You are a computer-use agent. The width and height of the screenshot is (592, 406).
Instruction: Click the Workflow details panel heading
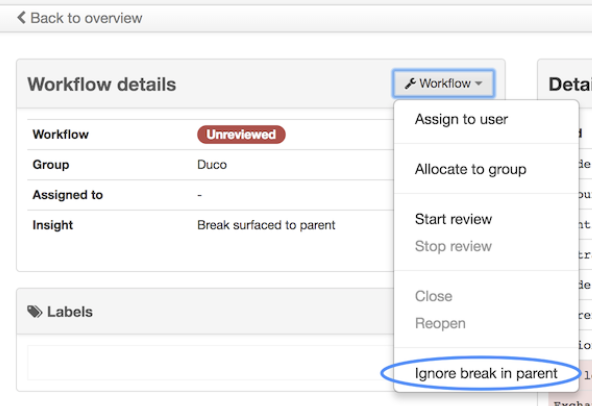[x=102, y=84]
